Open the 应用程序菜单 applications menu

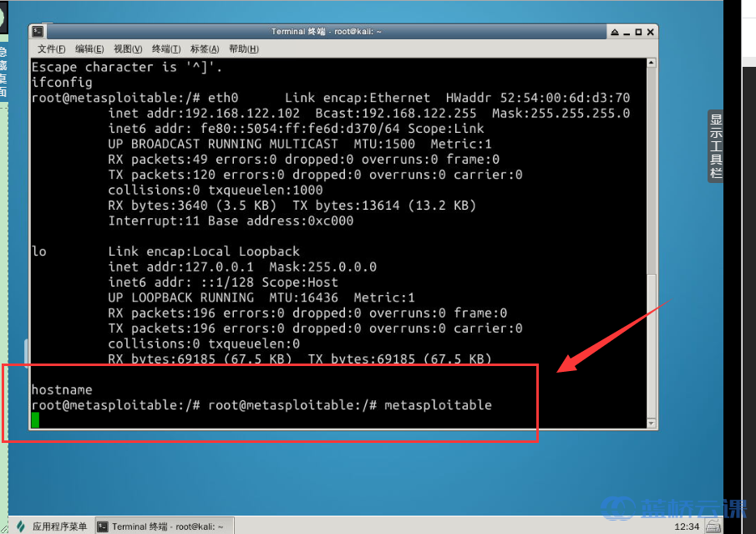(x=52, y=526)
